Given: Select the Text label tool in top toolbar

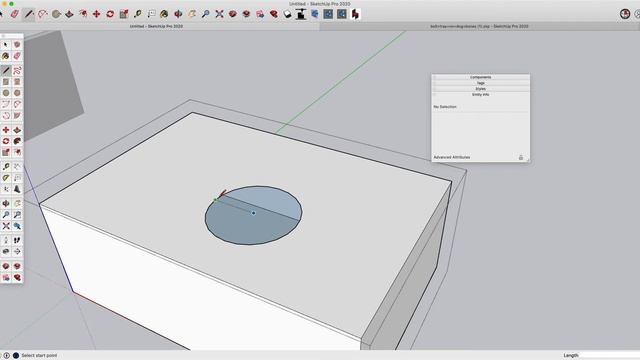Looking at the screenshot, I should 151,14.
